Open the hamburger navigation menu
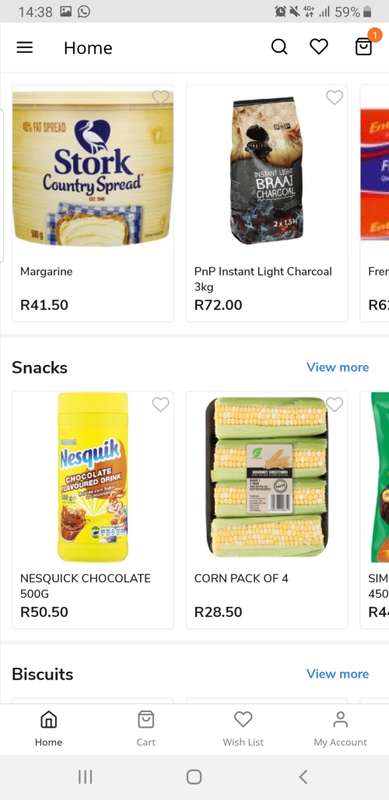Viewport: 389px width, 800px height. click(x=25, y=47)
